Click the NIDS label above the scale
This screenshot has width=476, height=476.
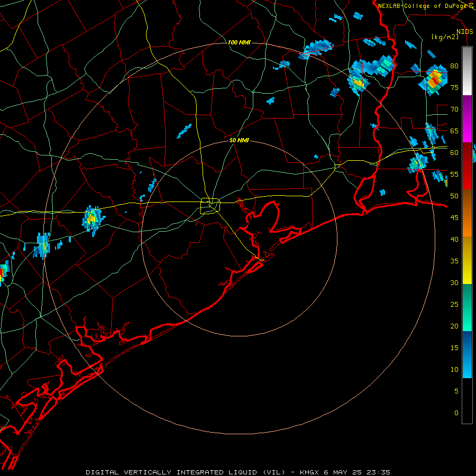click(464, 32)
